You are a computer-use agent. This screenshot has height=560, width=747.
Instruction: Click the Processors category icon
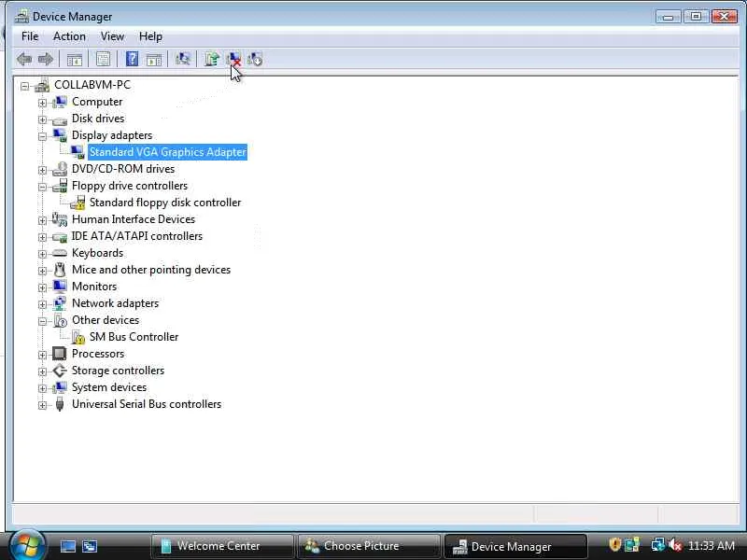59,354
